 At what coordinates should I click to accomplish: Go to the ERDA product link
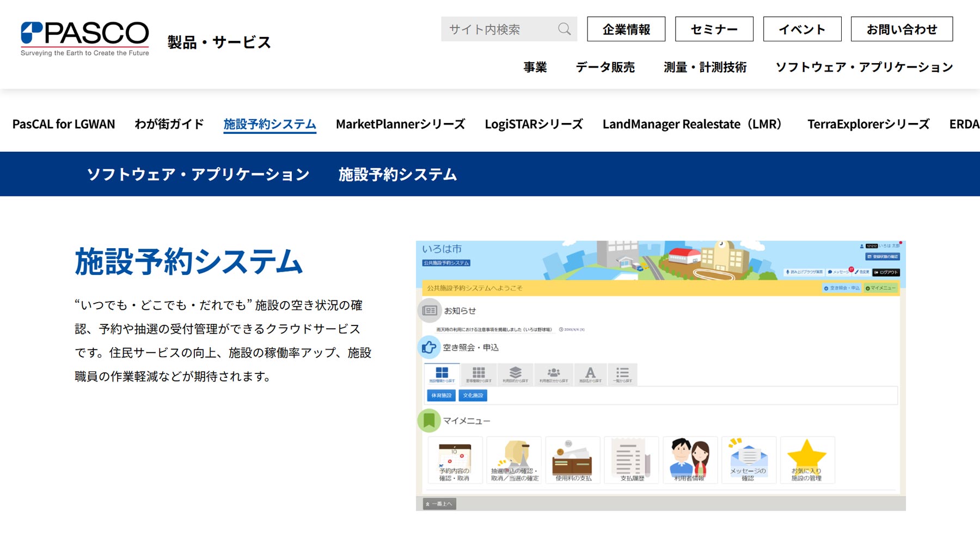[964, 124]
